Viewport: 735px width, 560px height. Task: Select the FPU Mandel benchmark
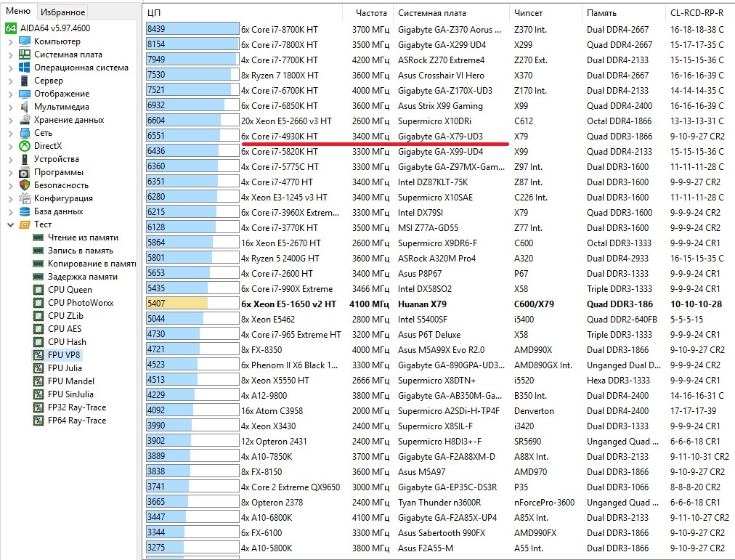point(70,381)
